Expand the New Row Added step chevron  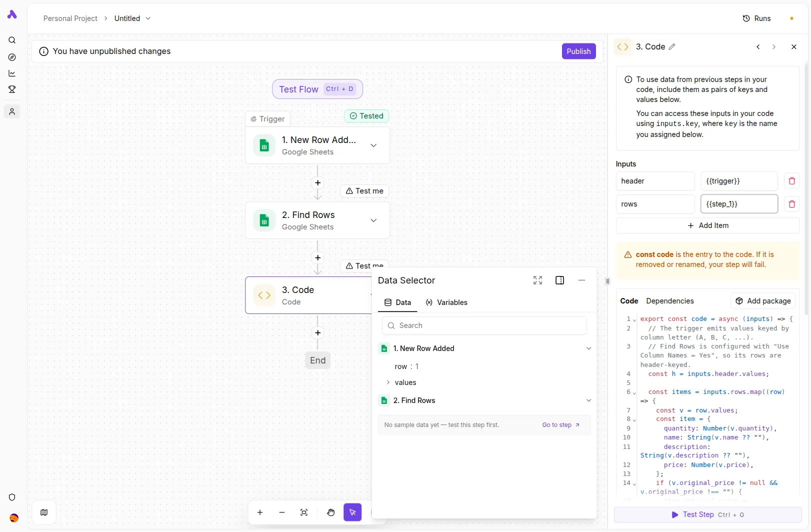(x=373, y=145)
